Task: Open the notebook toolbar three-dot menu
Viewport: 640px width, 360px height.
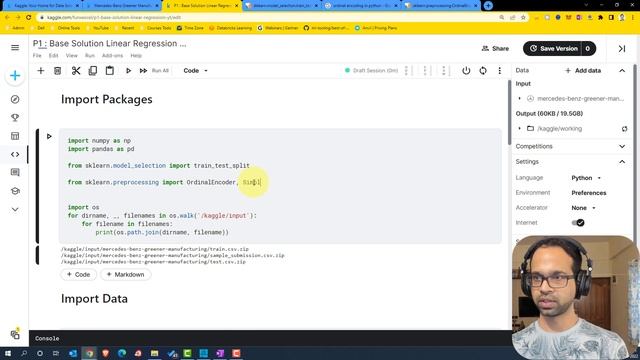Action: coord(500,71)
